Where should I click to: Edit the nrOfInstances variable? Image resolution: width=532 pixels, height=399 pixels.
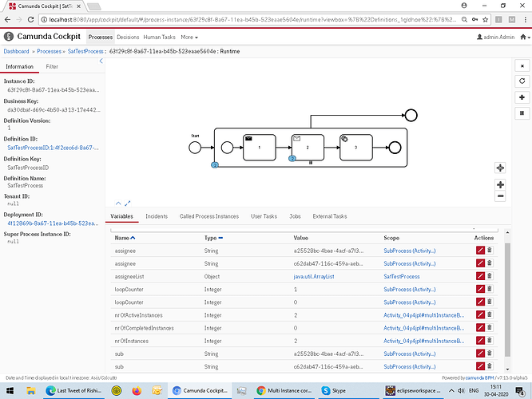pyautogui.click(x=480, y=341)
